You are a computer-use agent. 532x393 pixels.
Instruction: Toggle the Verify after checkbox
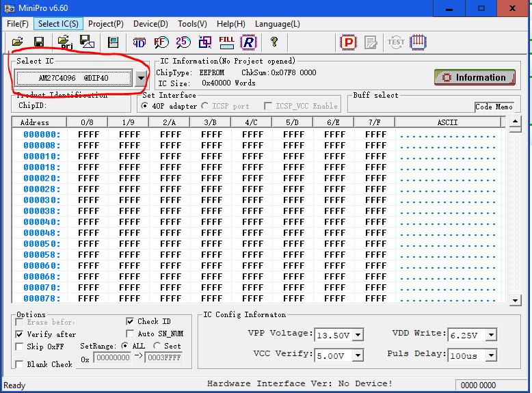coord(20,334)
